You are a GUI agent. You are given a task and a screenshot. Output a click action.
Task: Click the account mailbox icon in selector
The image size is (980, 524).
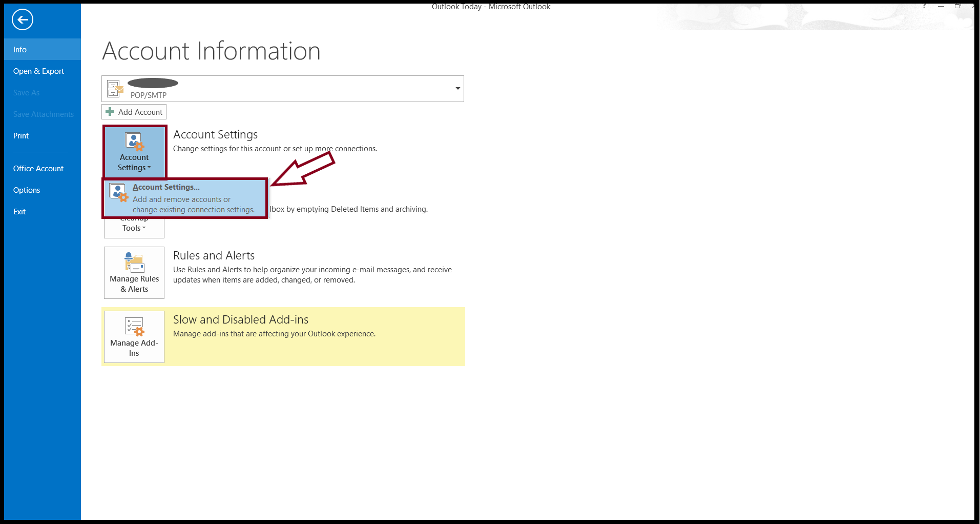115,89
